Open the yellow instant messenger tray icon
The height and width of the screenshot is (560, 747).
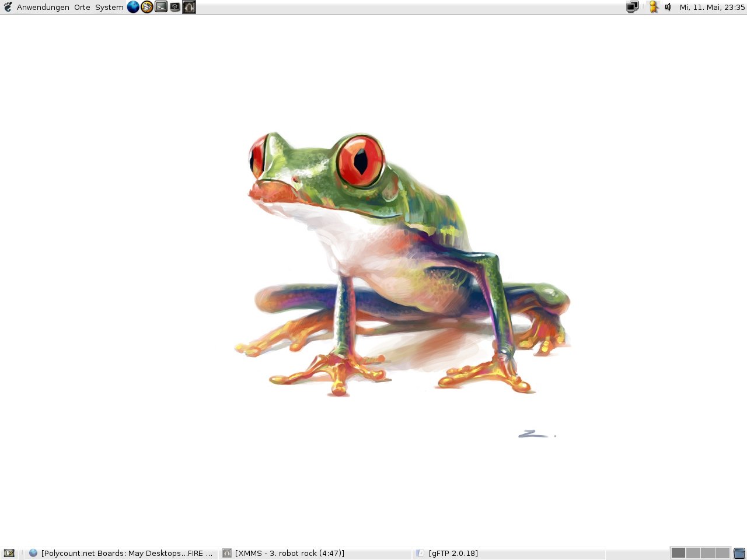point(654,7)
